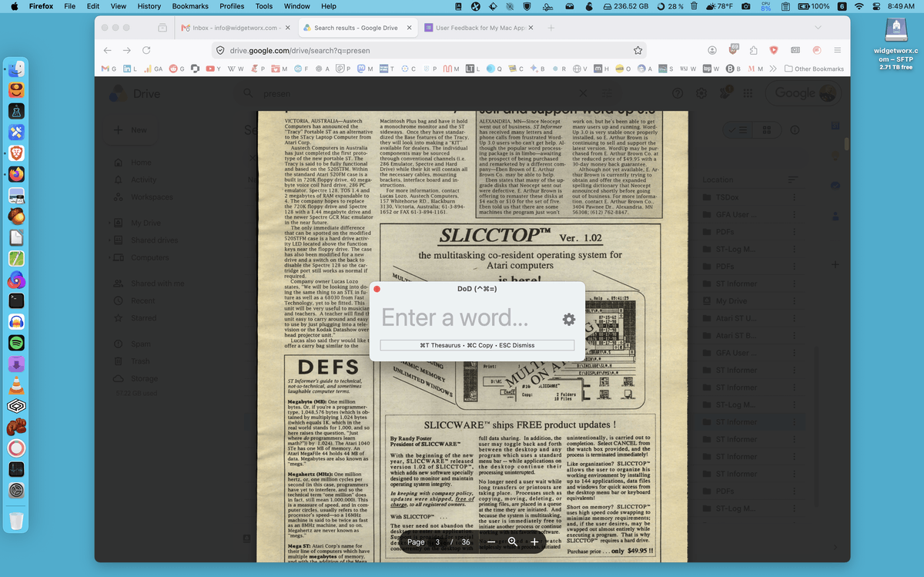The height and width of the screenshot is (577, 924).
Task: Reload the current page
Action: tap(148, 50)
